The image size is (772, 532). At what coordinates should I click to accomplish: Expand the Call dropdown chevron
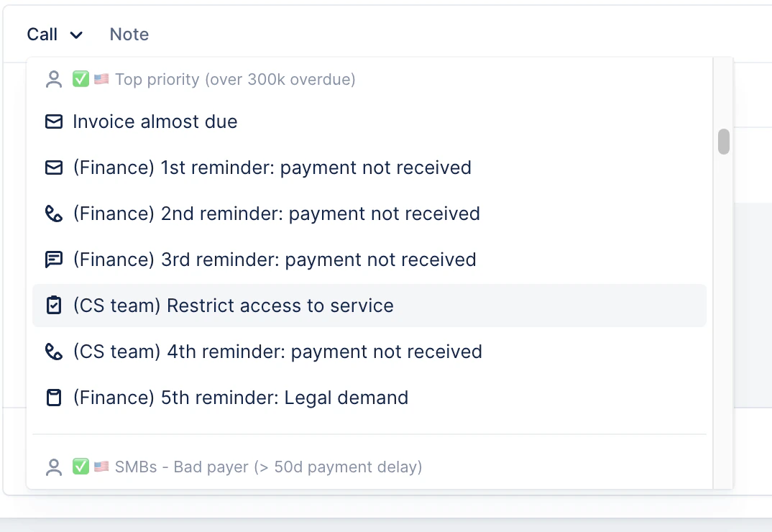[x=75, y=35]
